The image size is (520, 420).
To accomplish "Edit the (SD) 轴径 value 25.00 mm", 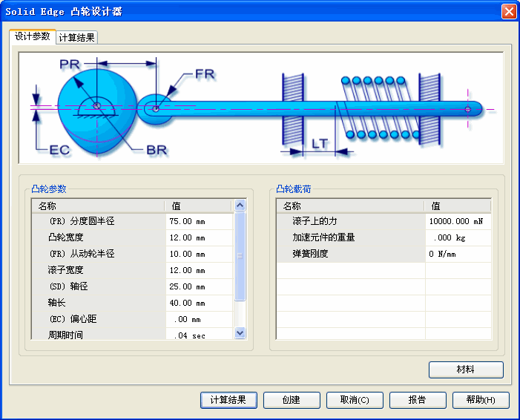I will coord(198,286).
